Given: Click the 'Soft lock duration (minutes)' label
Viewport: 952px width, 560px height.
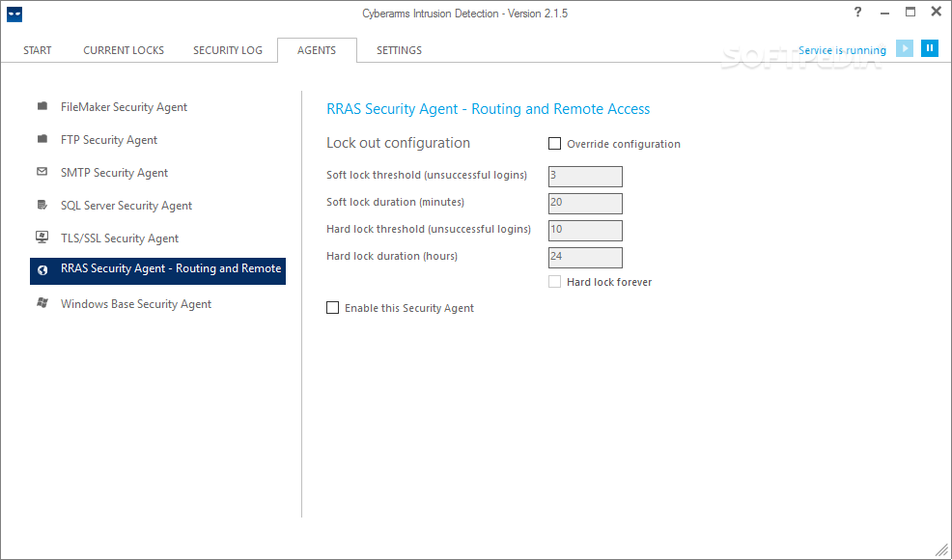Looking at the screenshot, I should 395,202.
